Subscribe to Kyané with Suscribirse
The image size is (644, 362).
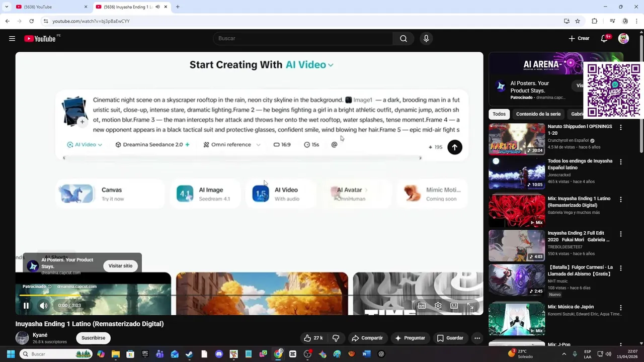94,338
